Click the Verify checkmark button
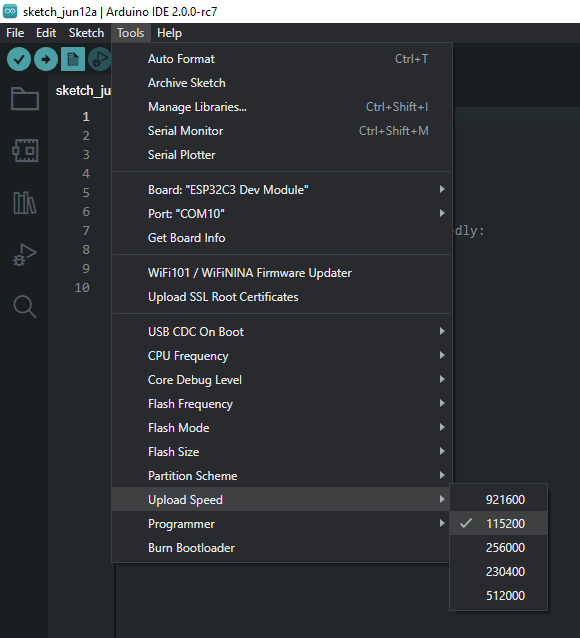 [19, 59]
